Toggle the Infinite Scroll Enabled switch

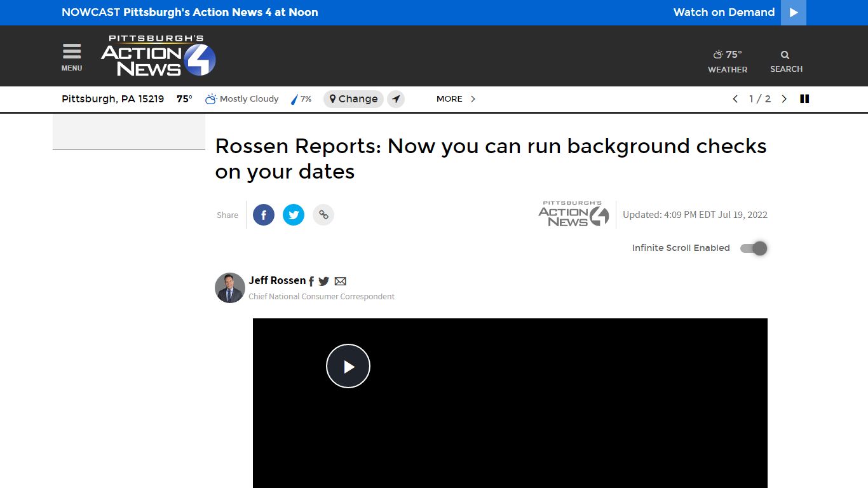[x=754, y=248]
